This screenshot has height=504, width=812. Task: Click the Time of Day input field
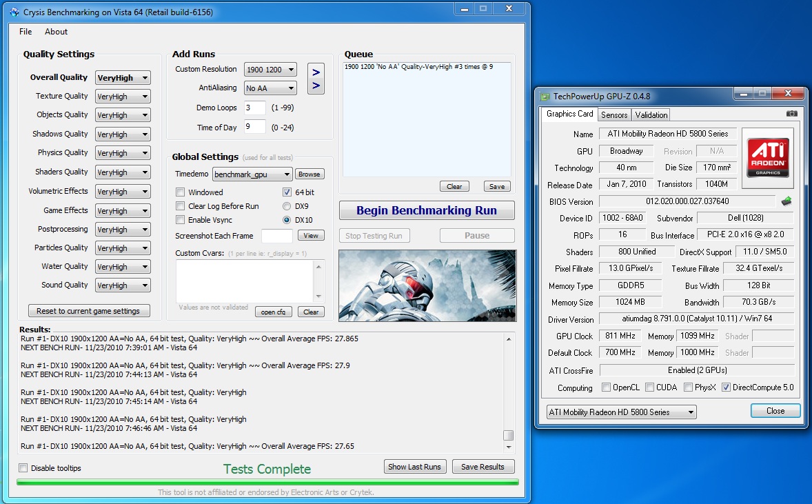pyautogui.click(x=254, y=127)
